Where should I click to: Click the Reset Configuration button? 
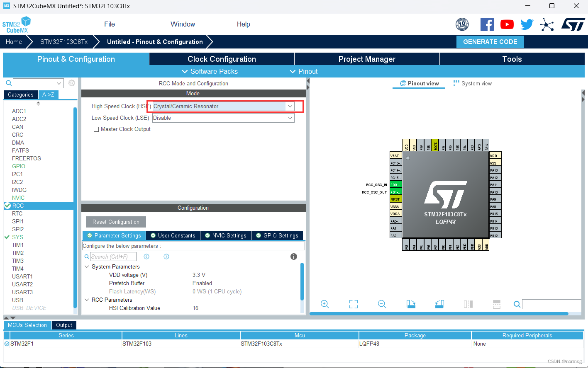pyautogui.click(x=116, y=222)
